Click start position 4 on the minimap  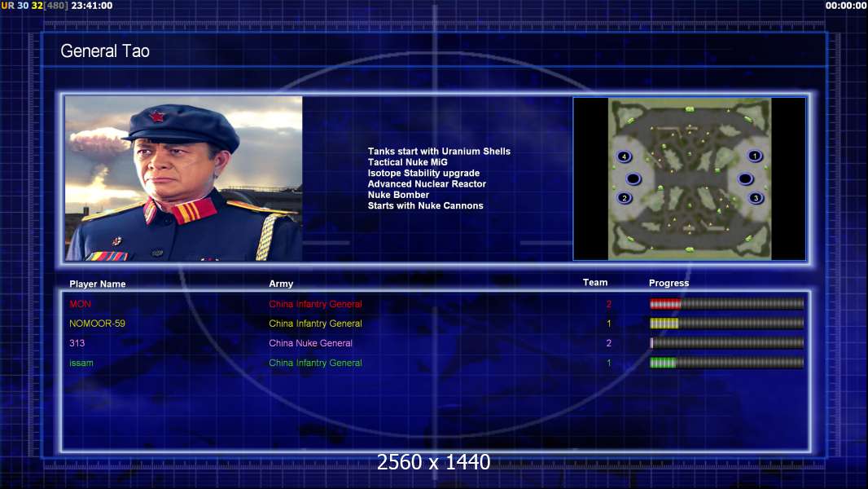pyautogui.click(x=624, y=156)
